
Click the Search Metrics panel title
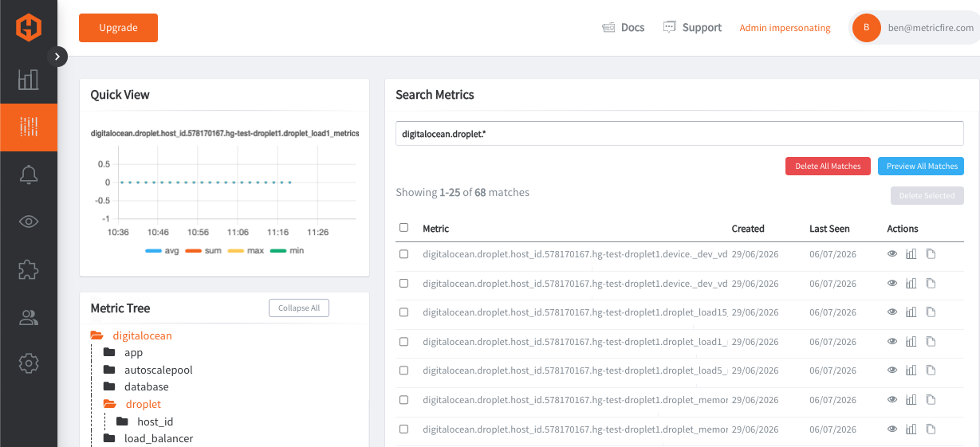pos(435,95)
